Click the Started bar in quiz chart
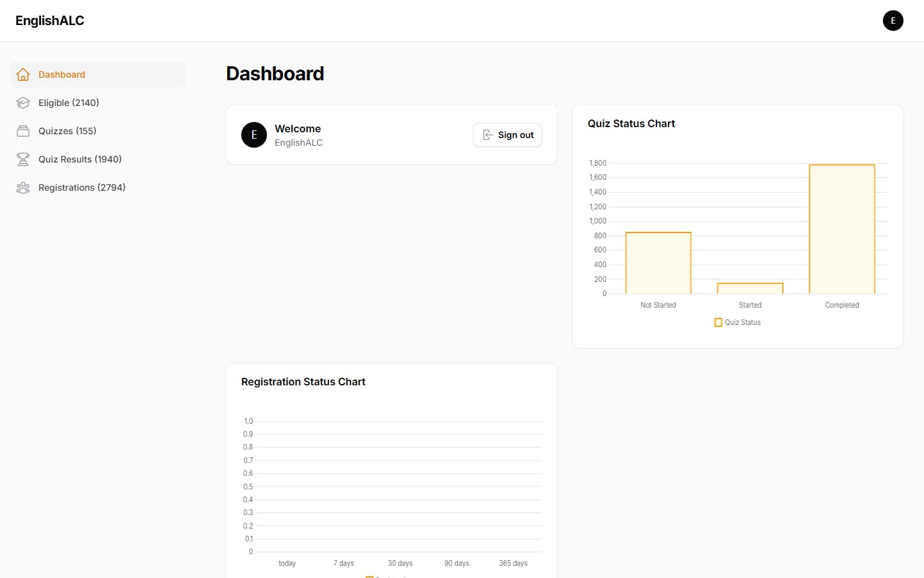This screenshot has width=924, height=578. coord(750,288)
